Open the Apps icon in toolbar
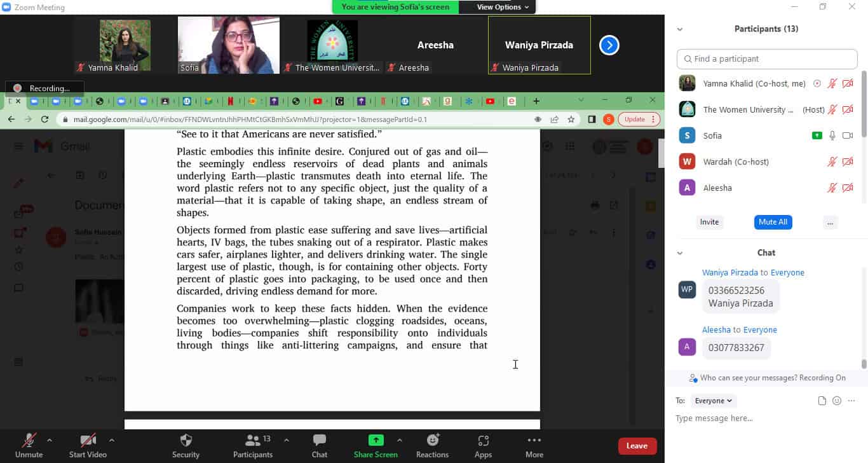The height and width of the screenshot is (463, 868). pyautogui.click(x=483, y=441)
